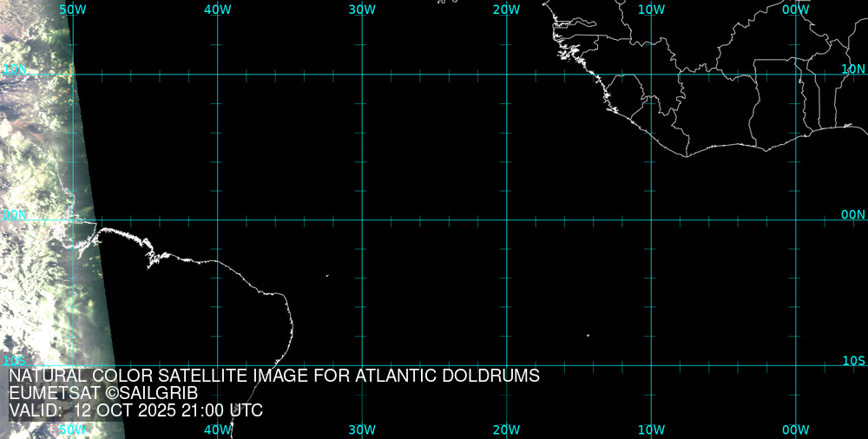Click the 50W longitude label at top

73,10
